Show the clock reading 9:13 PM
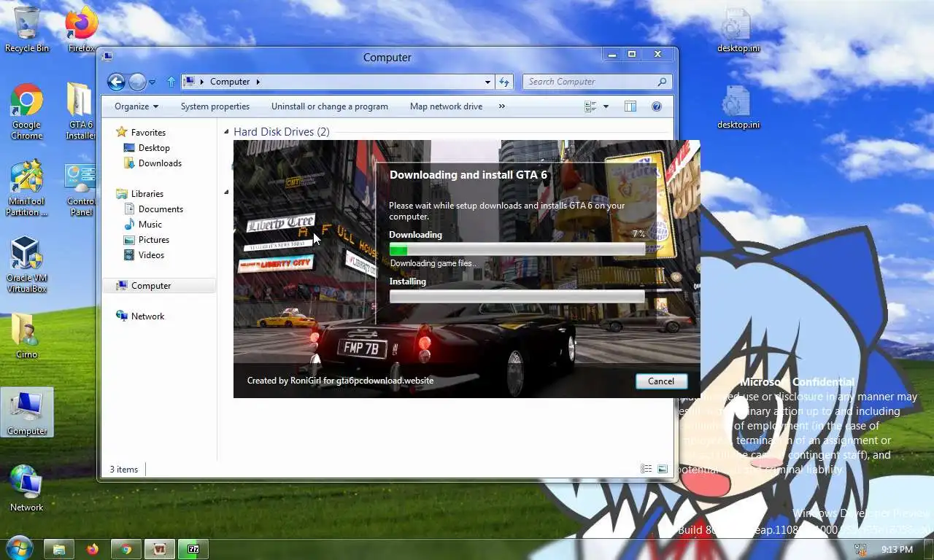Screen dimensions: 934x560 click(x=897, y=549)
